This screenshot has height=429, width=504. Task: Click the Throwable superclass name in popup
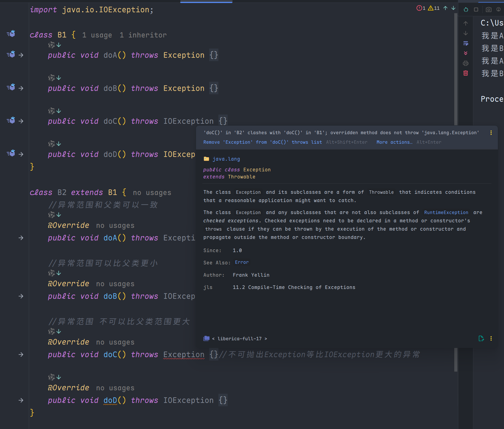click(241, 177)
